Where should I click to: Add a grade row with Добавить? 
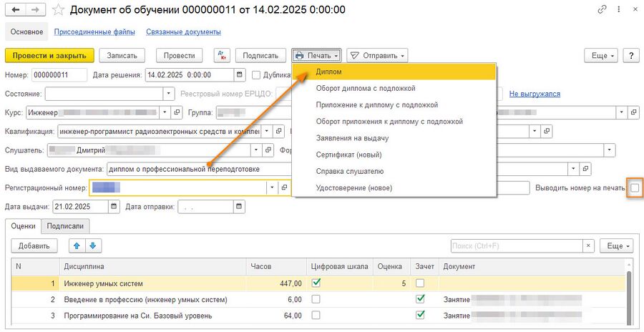[x=34, y=245]
